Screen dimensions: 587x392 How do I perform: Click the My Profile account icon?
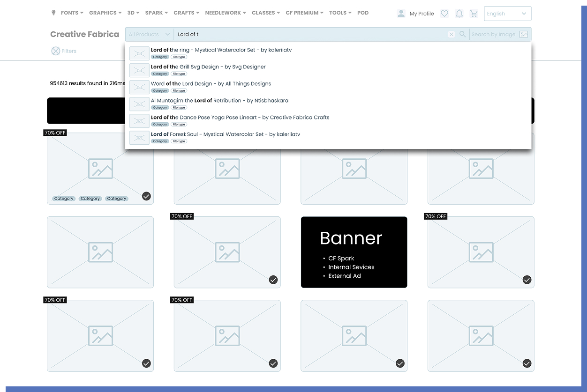[x=401, y=13]
